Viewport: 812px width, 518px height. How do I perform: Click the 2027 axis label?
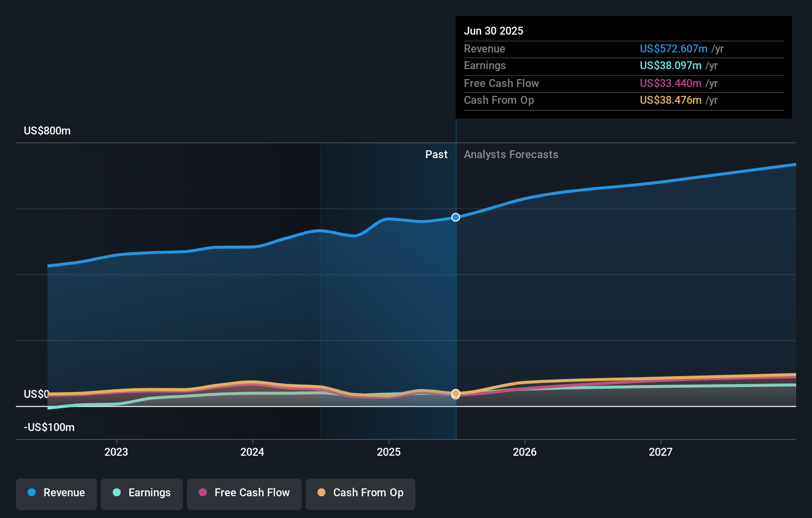coord(661,452)
